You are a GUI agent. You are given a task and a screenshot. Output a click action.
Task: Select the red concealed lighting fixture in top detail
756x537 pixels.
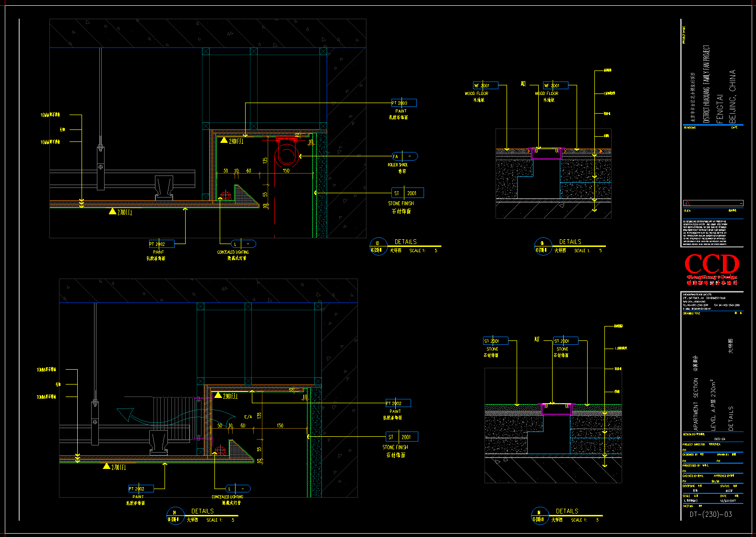coord(226,195)
